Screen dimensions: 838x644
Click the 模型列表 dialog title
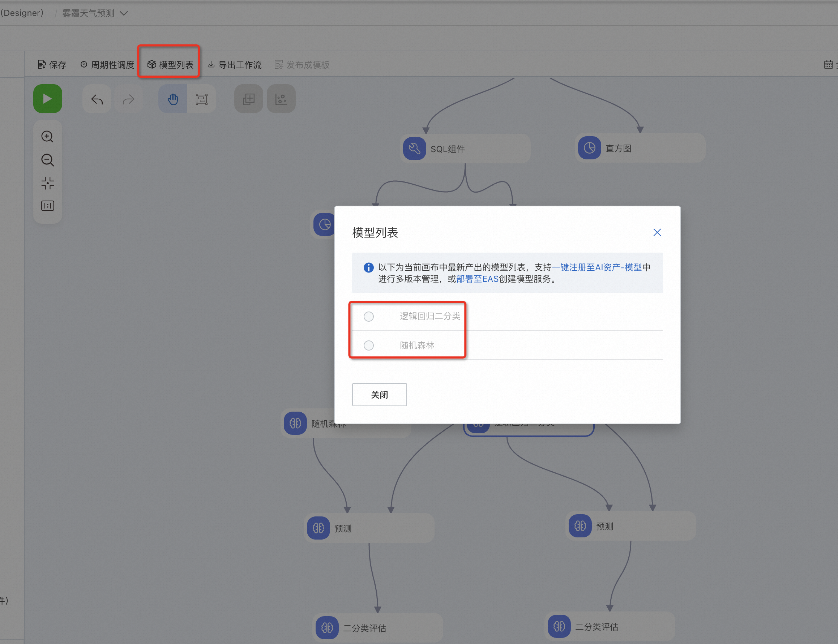pyautogui.click(x=375, y=233)
